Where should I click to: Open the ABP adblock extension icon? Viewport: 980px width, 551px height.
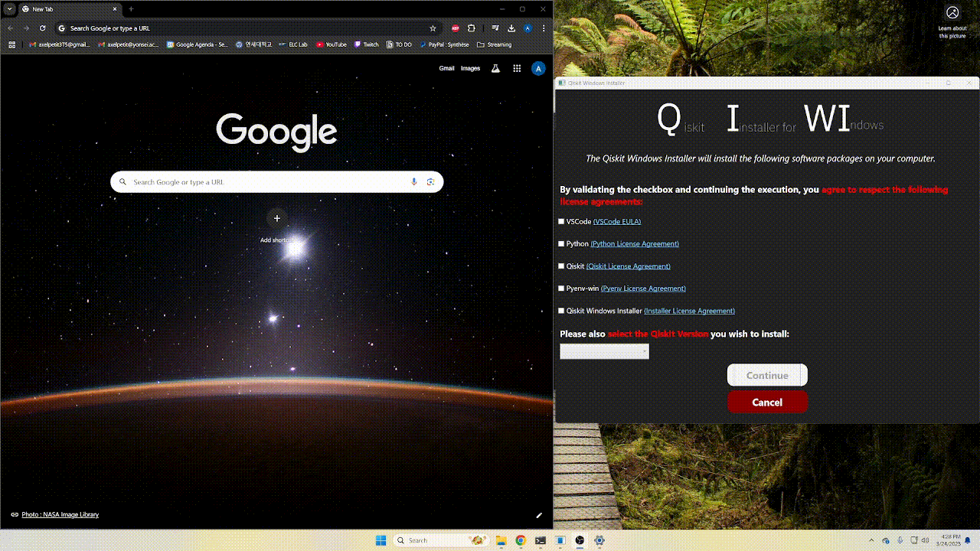[x=456, y=28]
